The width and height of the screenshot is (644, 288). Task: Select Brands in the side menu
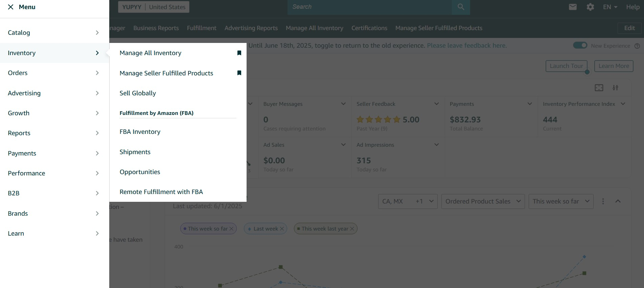point(54,213)
